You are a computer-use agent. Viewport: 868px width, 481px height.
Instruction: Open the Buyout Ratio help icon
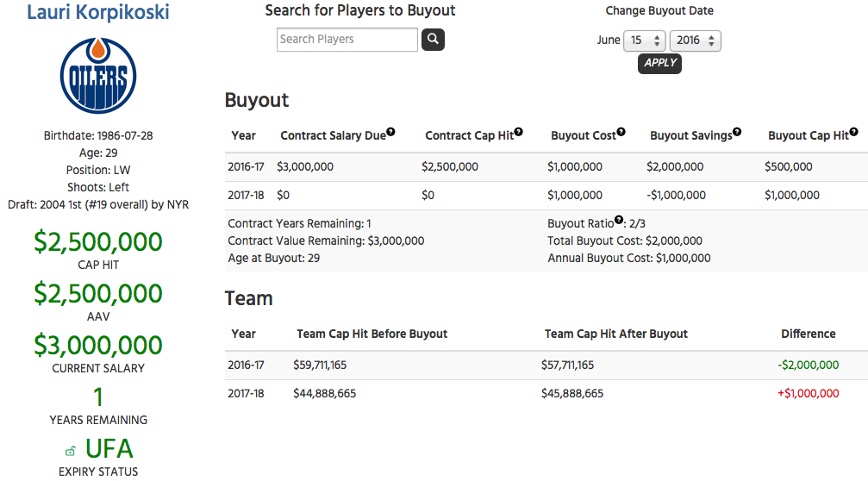pyautogui.click(x=619, y=220)
